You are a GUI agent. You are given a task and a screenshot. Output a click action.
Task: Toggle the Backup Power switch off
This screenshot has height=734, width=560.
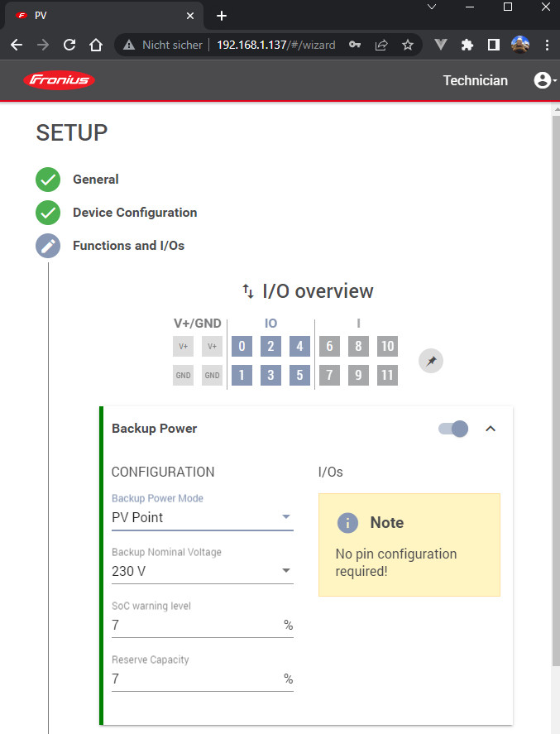point(453,429)
